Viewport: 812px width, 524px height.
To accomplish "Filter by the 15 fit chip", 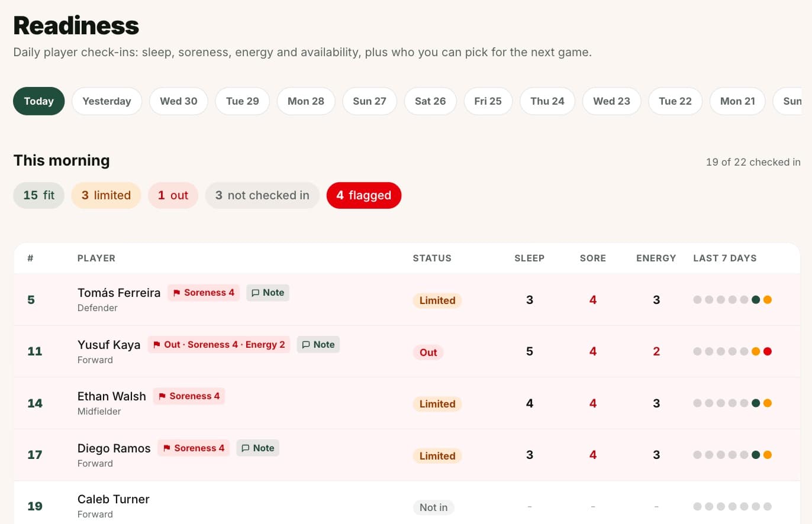I will (x=39, y=195).
